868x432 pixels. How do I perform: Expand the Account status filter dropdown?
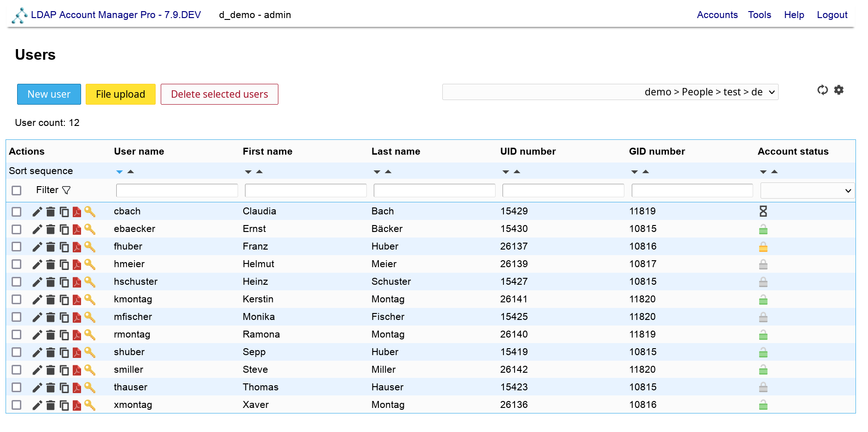pos(807,190)
